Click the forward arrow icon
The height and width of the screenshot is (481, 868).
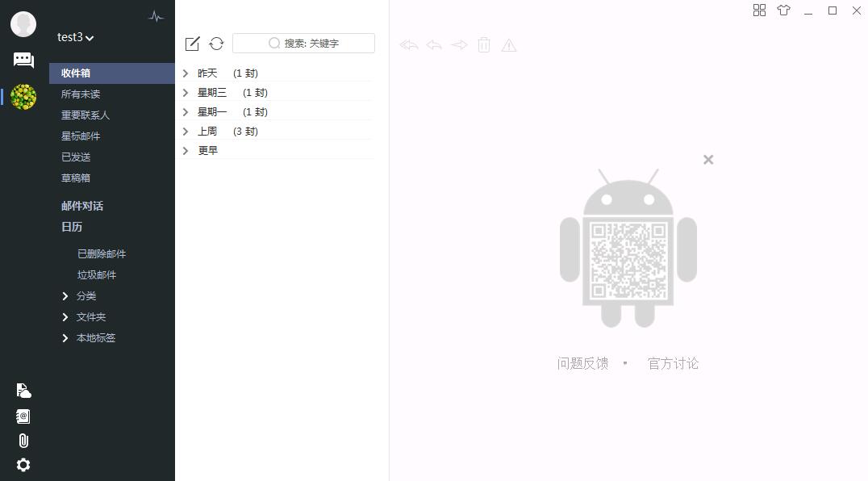[459, 45]
